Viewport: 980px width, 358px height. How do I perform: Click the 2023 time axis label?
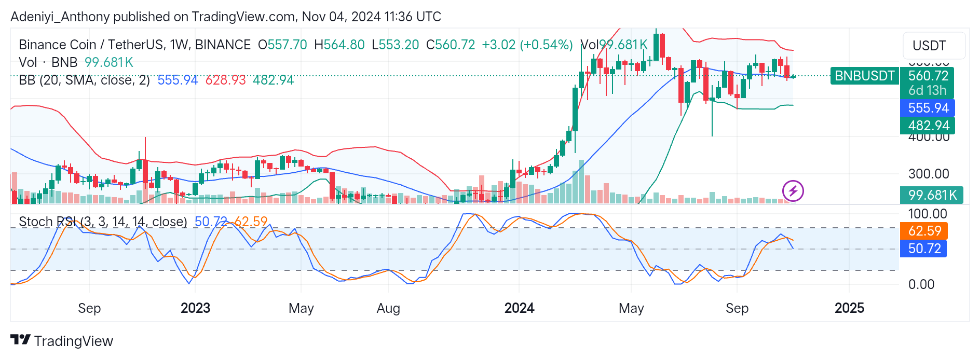tap(195, 308)
